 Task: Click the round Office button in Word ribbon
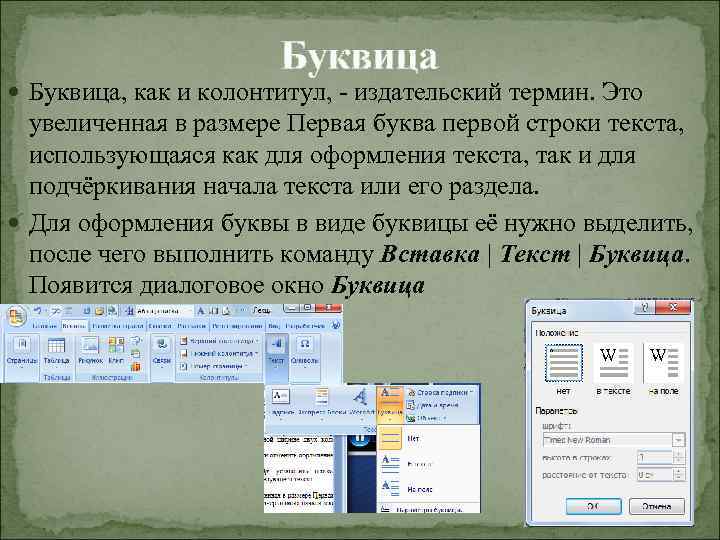[16, 316]
